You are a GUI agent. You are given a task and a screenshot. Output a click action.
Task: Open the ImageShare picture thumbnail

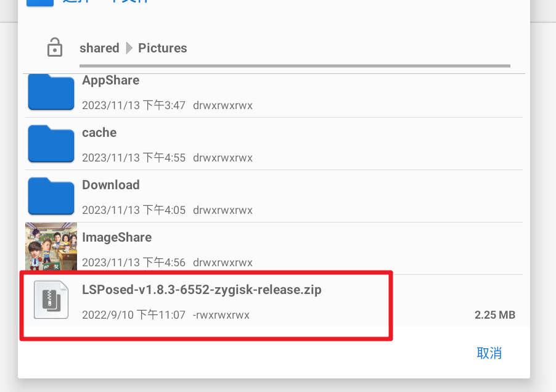[x=51, y=248]
